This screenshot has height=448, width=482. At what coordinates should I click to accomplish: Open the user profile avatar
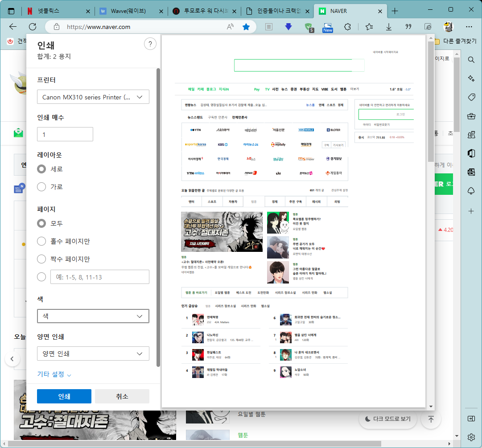[x=449, y=27]
